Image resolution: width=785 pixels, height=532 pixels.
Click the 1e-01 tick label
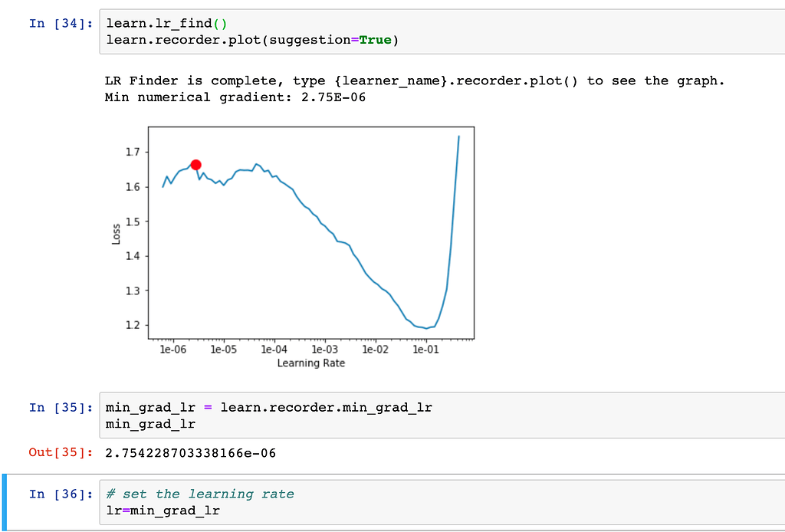(426, 349)
